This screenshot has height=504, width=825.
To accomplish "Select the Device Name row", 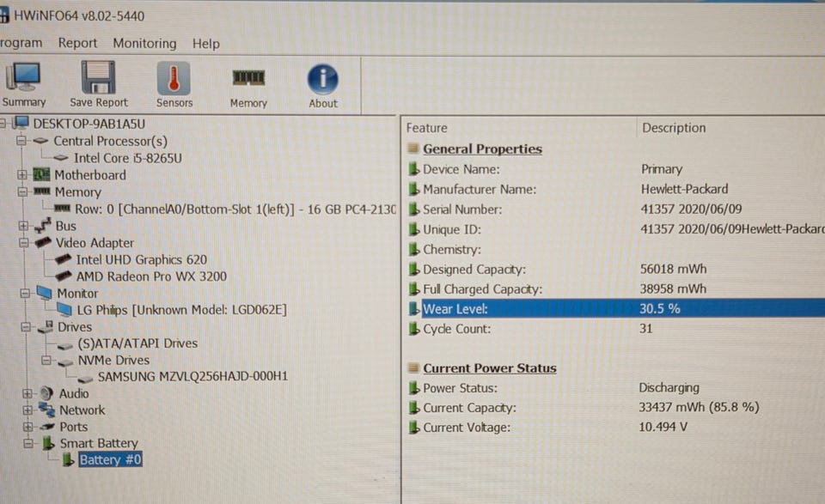I will point(616,168).
